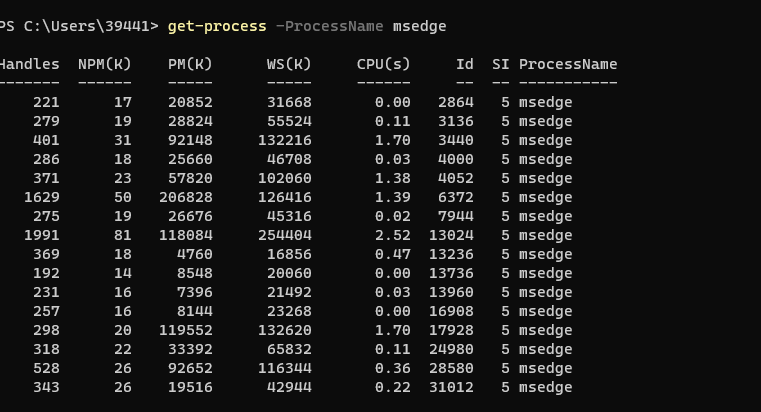Click process Id 13024 value
Viewport: 761px width, 412px height.
pos(451,235)
